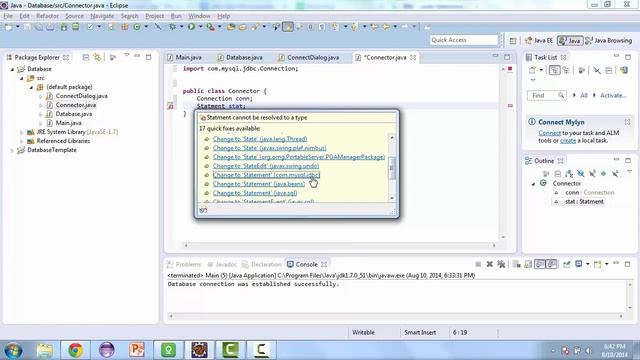
Task: Click the New Task icon in Task List
Action: coord(532,70)
